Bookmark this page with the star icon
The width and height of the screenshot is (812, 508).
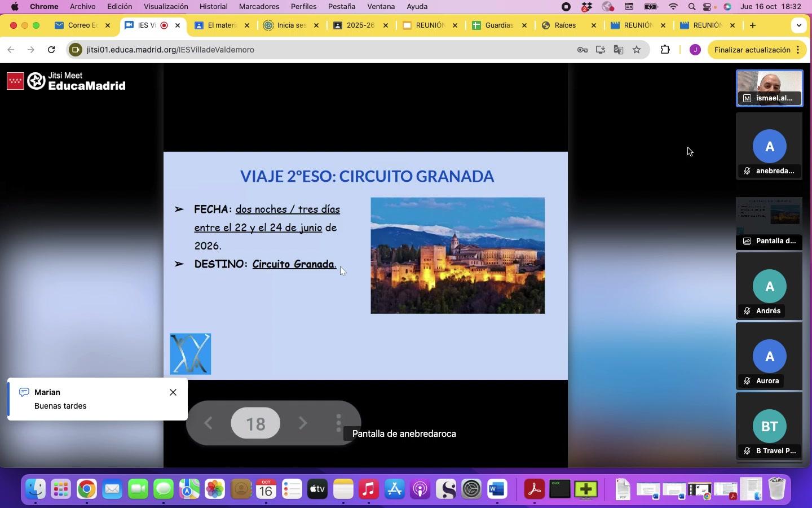tap(637, 50)
